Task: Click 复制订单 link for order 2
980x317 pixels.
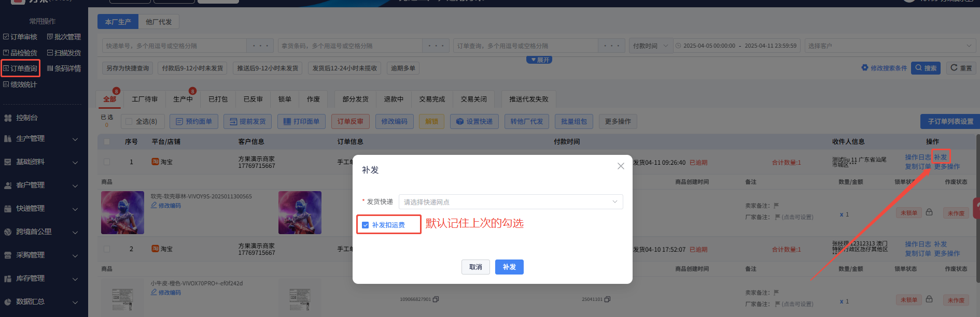Action: pos(918,253)
